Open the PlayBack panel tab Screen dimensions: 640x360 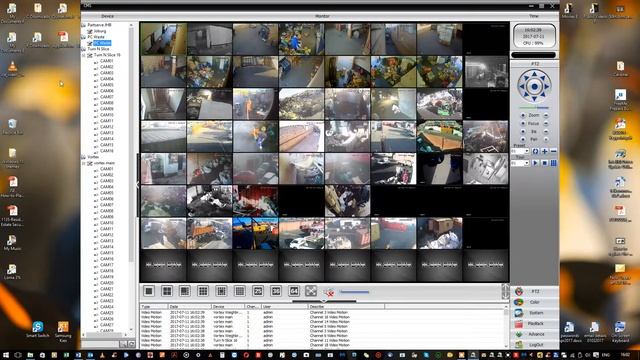[535, 323]
